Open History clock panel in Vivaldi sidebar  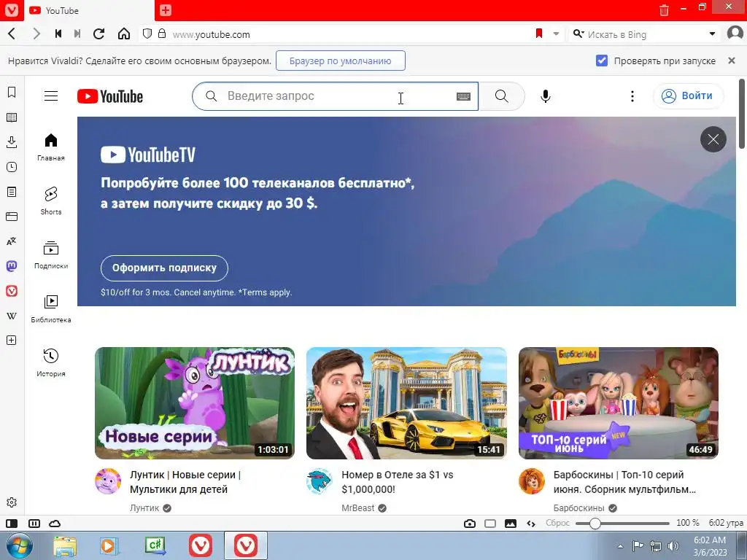[x=12, y=167]
